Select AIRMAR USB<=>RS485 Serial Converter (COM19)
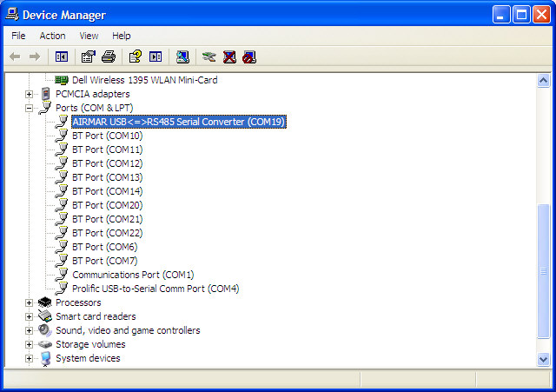This screenshot has height=392, width=556. click(179, 122)
